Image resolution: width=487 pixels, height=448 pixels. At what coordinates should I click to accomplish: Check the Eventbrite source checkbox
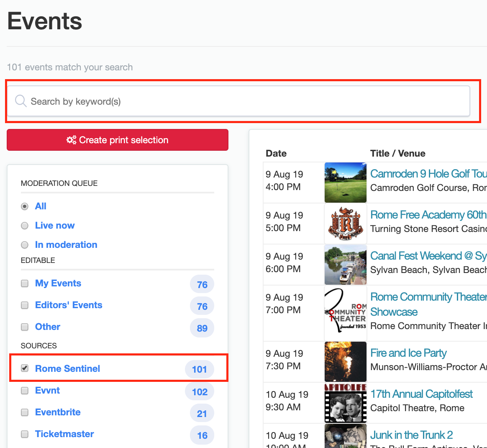(25, 412)
